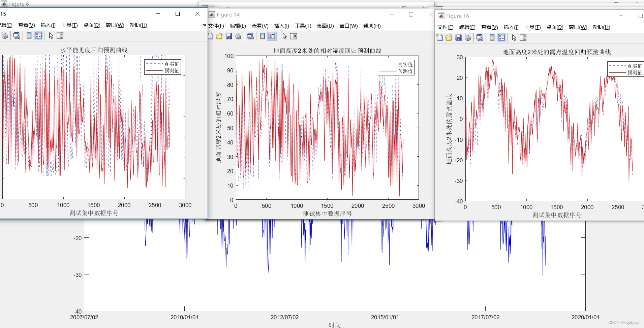This screenshot has width=644, height=328.
Task: Open 工具(T) menu in Figure 15
Action: (x=69, y=25)
